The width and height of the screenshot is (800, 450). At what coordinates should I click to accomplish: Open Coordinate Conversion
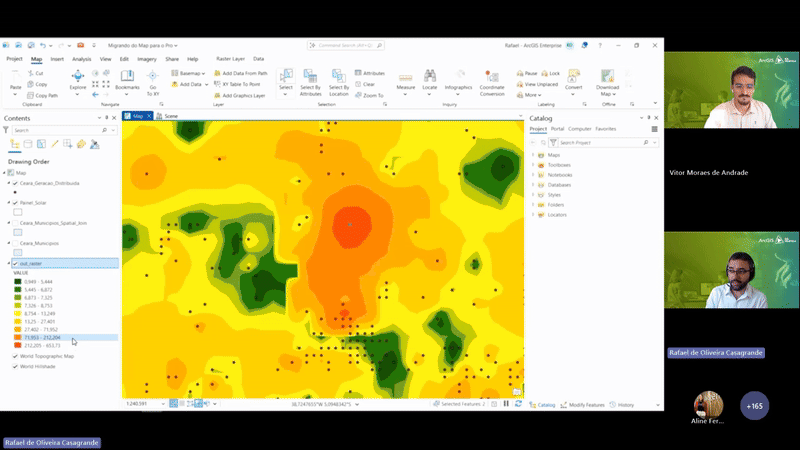492,83
